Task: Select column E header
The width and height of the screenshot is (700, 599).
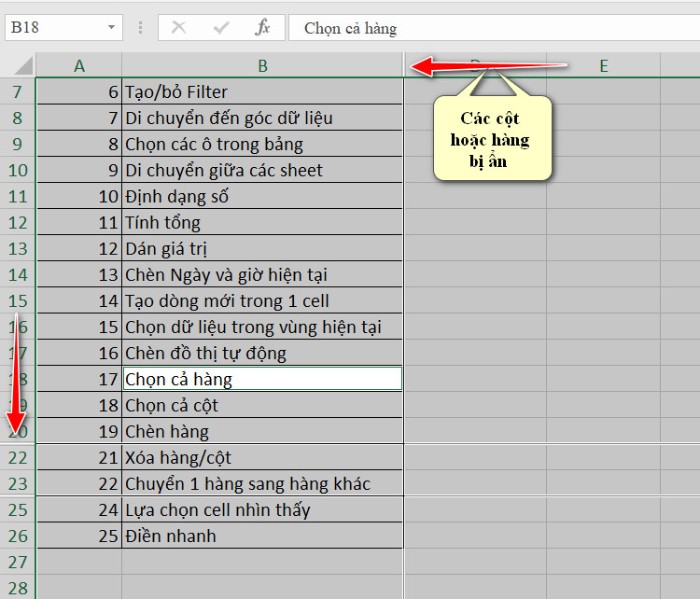Action: pos(604,65)
